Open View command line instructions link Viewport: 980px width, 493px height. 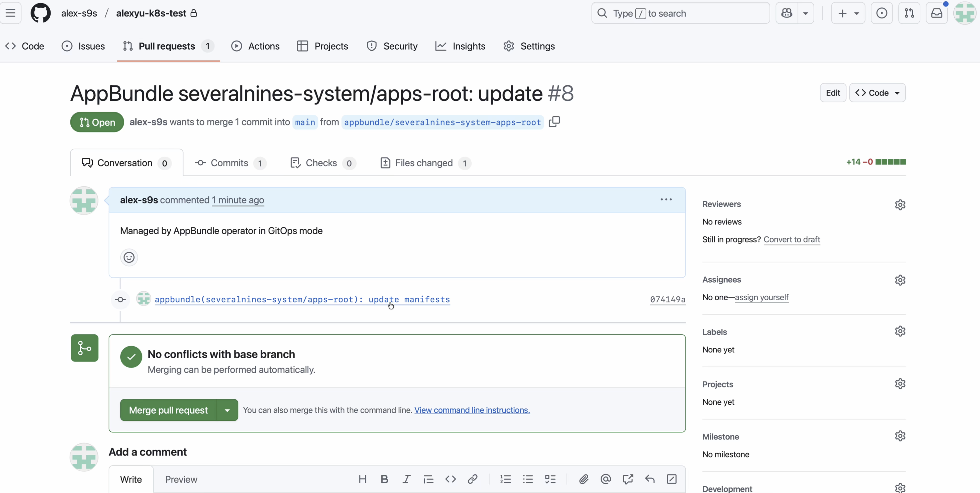pyautogui.click(x=472, y=410)
